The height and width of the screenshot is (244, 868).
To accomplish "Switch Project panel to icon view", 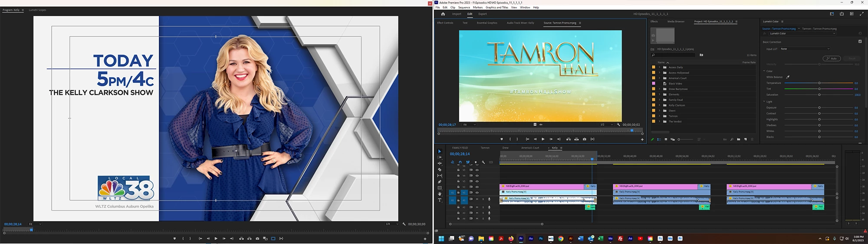I will (666, 140).
